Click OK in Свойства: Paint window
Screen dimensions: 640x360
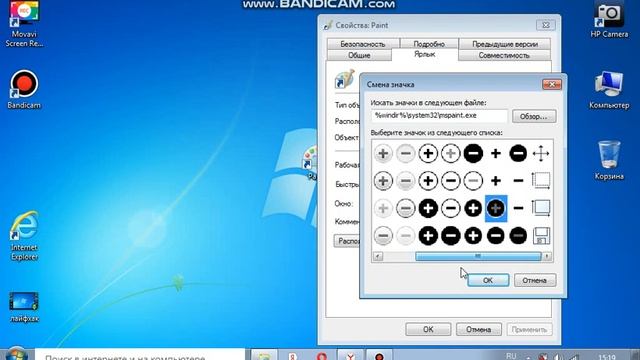coord(428,329)
